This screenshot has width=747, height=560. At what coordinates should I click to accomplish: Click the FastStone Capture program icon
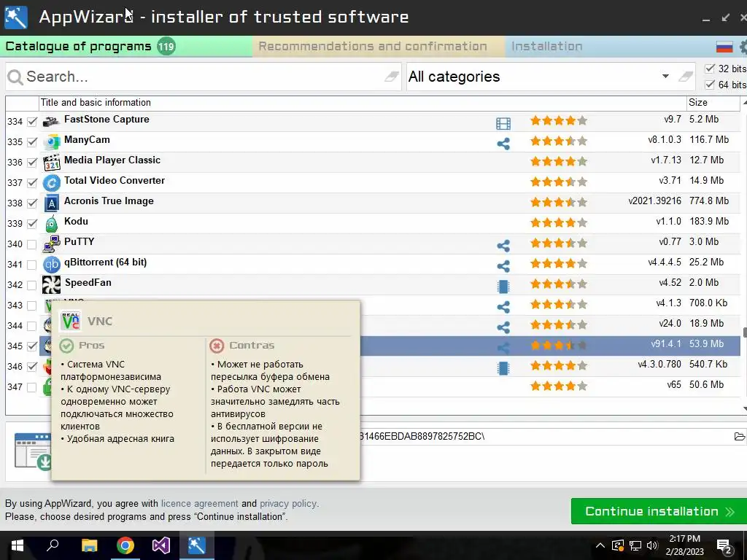coord(52,122)
